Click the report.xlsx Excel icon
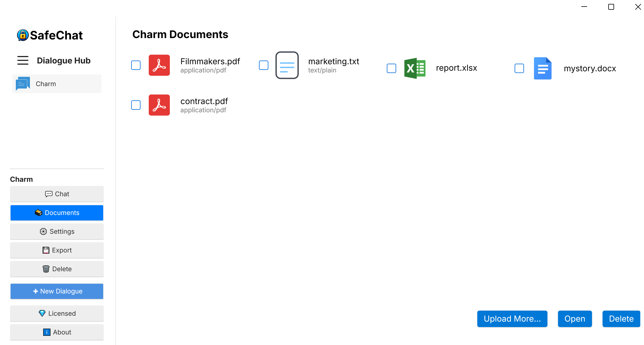Screen dimensions: 644x345 point(415,68)
